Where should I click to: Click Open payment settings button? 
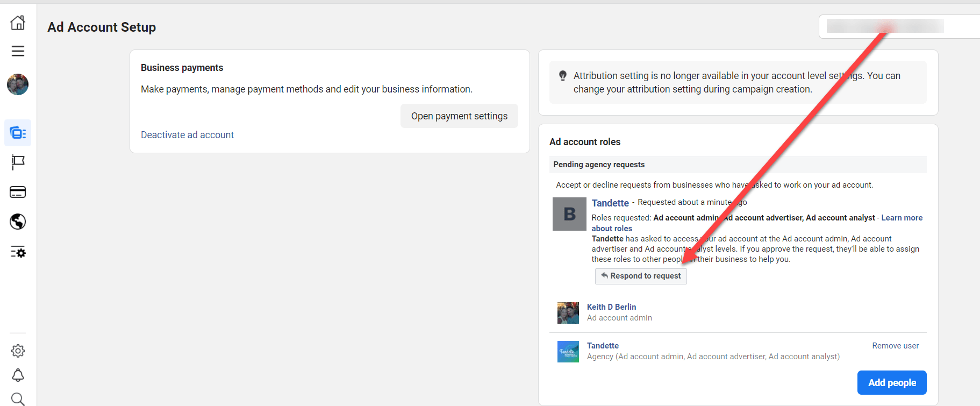(459, 116)
